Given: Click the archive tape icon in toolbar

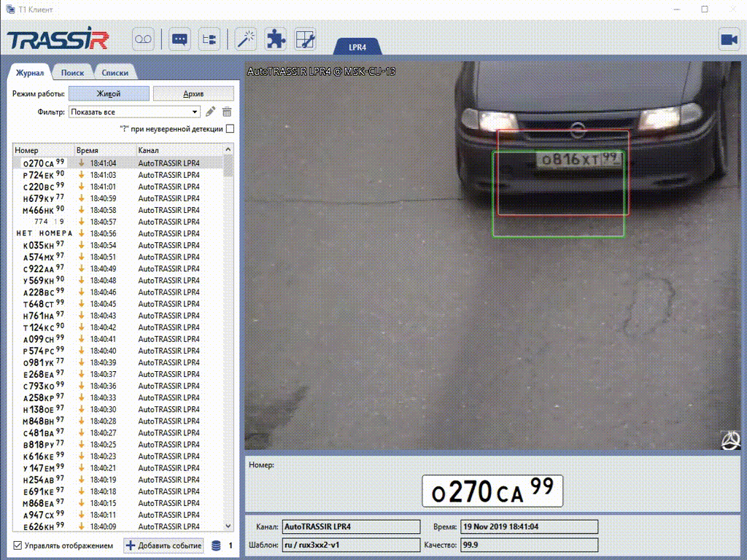Looking at the screenshot, I should [144, 39].
